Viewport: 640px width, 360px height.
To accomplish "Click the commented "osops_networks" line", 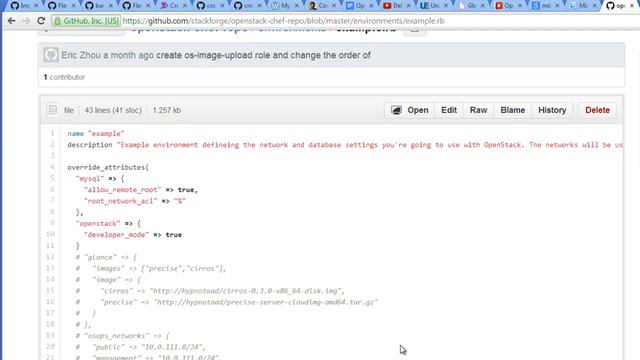I will (x=122, y=336).
